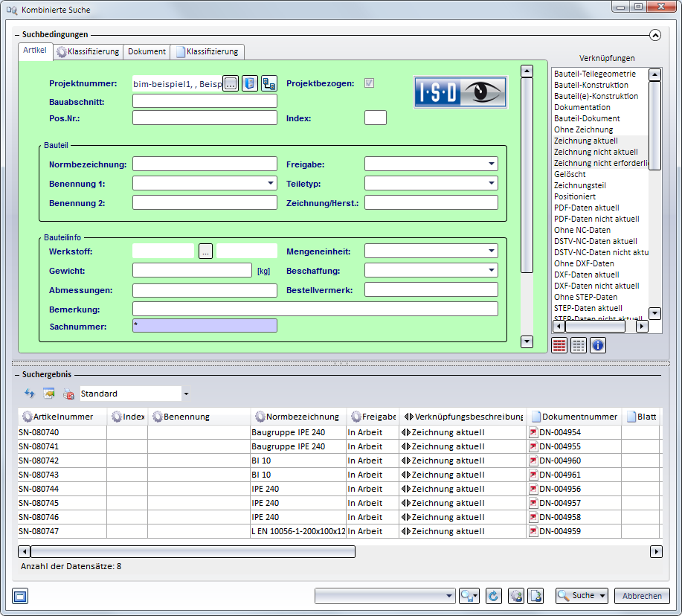
Task: Open the first Klassifizierung tab with gear icon
Action: click(88, 51)
